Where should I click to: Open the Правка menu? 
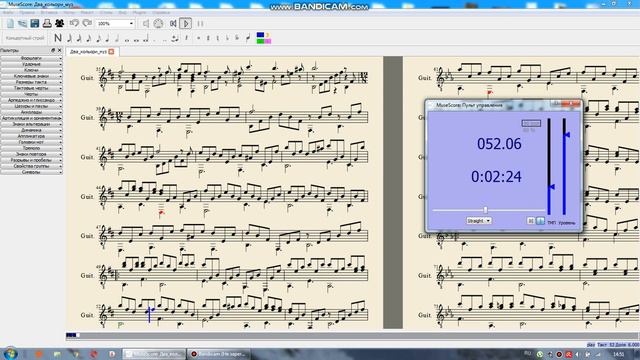28,12
